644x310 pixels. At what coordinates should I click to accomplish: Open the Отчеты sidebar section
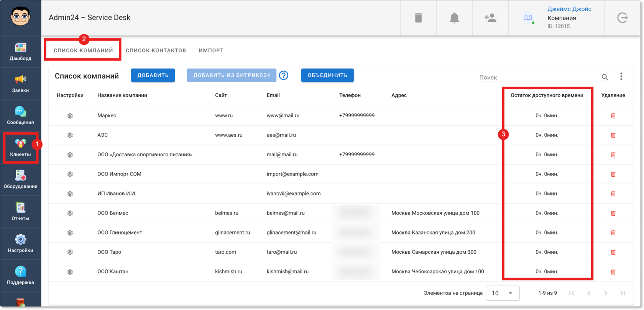20,212
